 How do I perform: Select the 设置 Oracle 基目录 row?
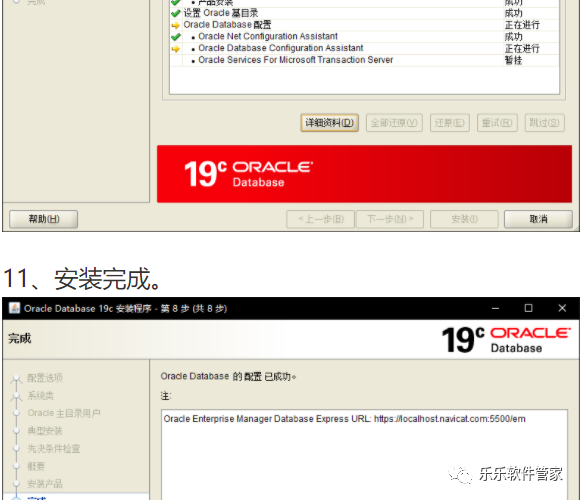(364, 13)
